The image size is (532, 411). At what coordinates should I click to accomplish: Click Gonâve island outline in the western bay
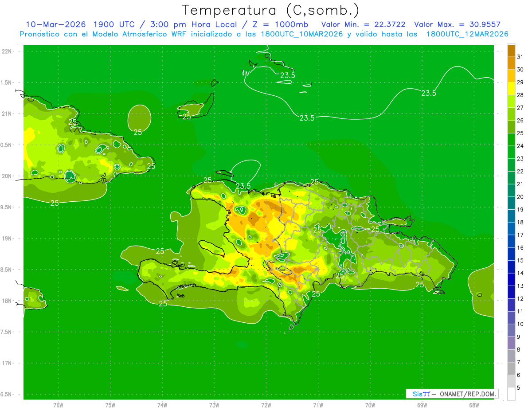point(214,249)
